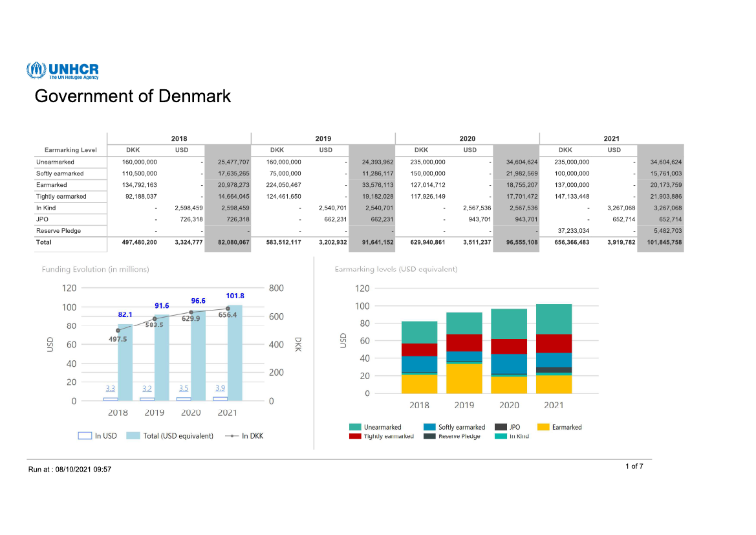Click the UNHCR logo
The height and width of the screenshot is (535, 756).
click(63, 71)
